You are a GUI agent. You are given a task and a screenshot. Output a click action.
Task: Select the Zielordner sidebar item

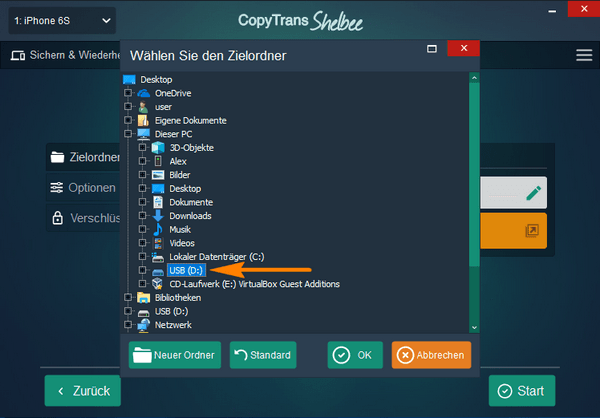pos(83,157)
